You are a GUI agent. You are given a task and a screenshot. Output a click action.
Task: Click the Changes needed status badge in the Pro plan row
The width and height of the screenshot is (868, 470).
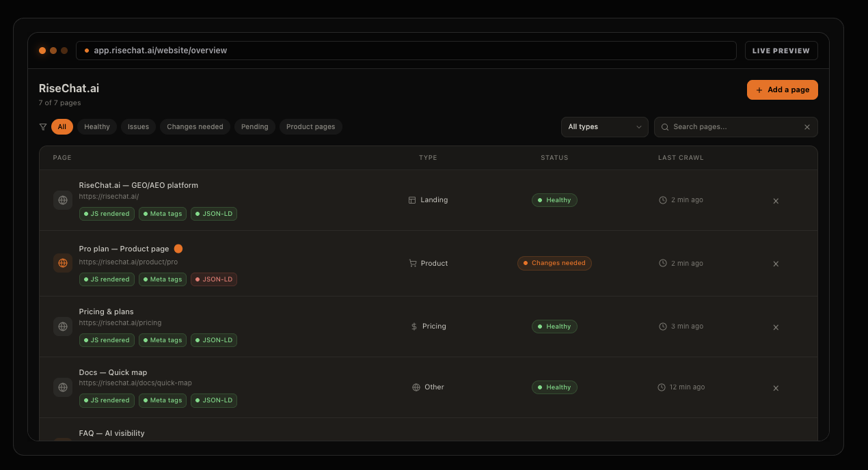[554, 263]
